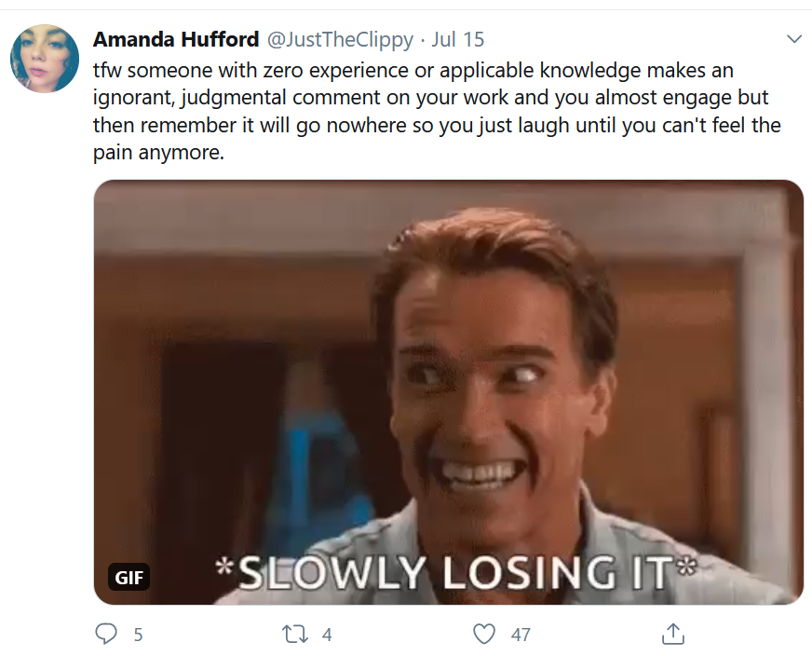Retweet using the retweet arrows icon
The height and width of the screenshot is (656, 812).
[x=294, y=634]
